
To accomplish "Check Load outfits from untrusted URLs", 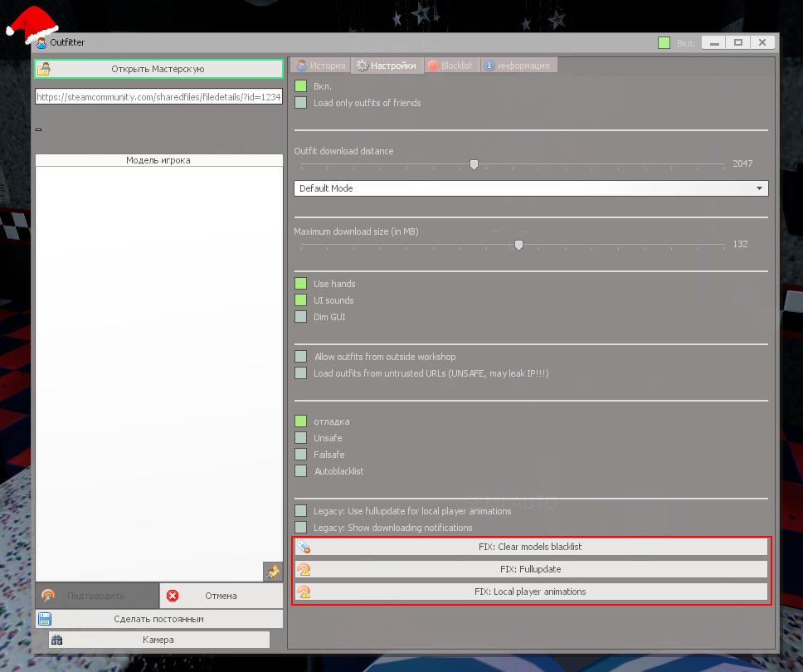I will click(301, 373).
